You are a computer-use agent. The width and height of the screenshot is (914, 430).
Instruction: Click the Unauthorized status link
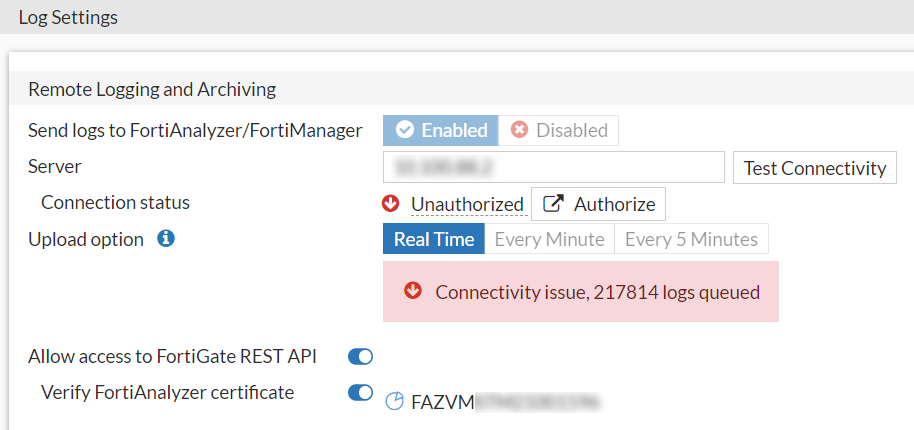(467, 204)
